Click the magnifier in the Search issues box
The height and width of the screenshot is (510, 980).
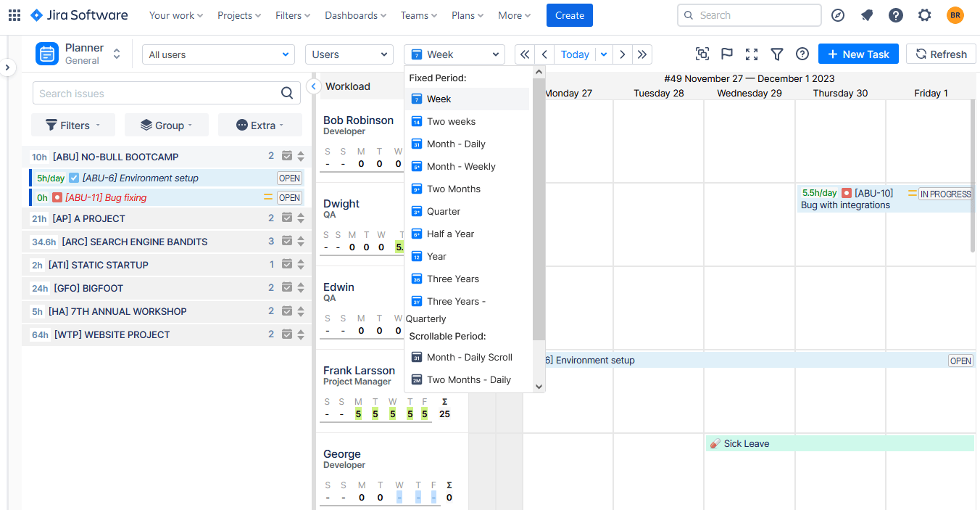click(x=288, y=93)
